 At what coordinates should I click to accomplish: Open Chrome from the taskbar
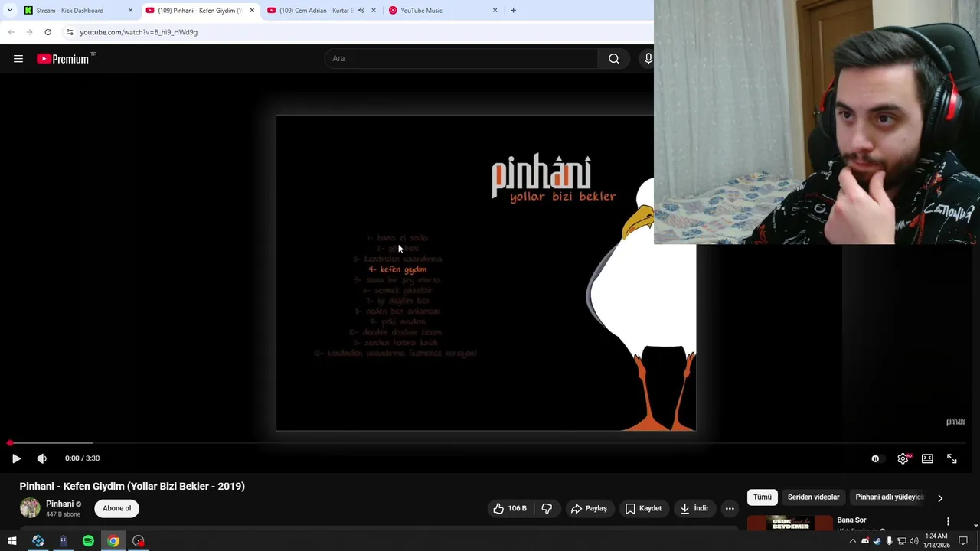click(x=113, y=541)
